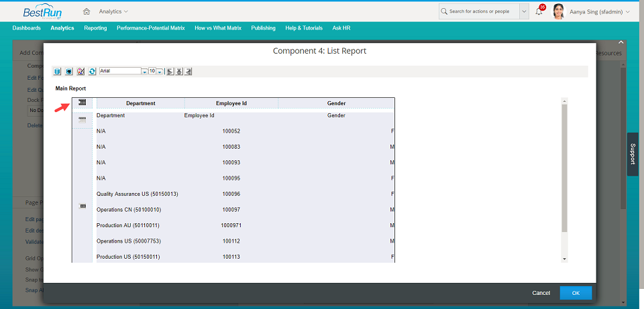Select the bold Department header cell
This screenshot has height=309, width=644.
(x=141, y=103)
